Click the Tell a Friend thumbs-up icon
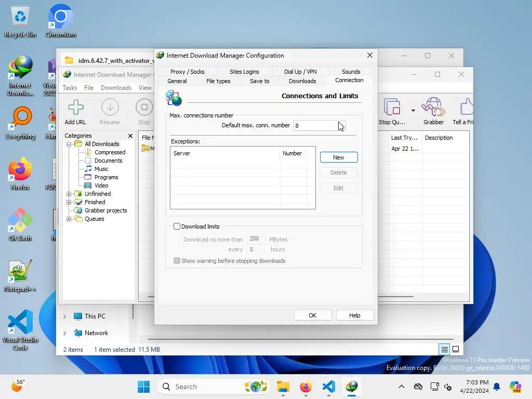 (466, 107)
